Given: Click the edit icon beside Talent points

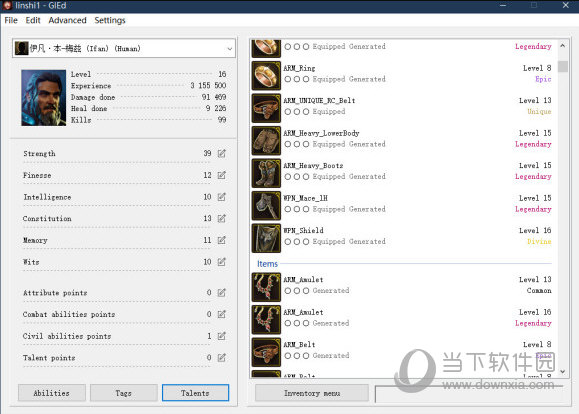Looking at the screenshot, I should 222,357.
